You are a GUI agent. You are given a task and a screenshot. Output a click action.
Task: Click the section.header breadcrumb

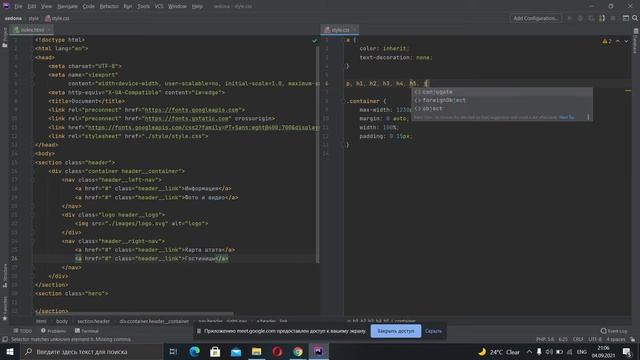93,322
